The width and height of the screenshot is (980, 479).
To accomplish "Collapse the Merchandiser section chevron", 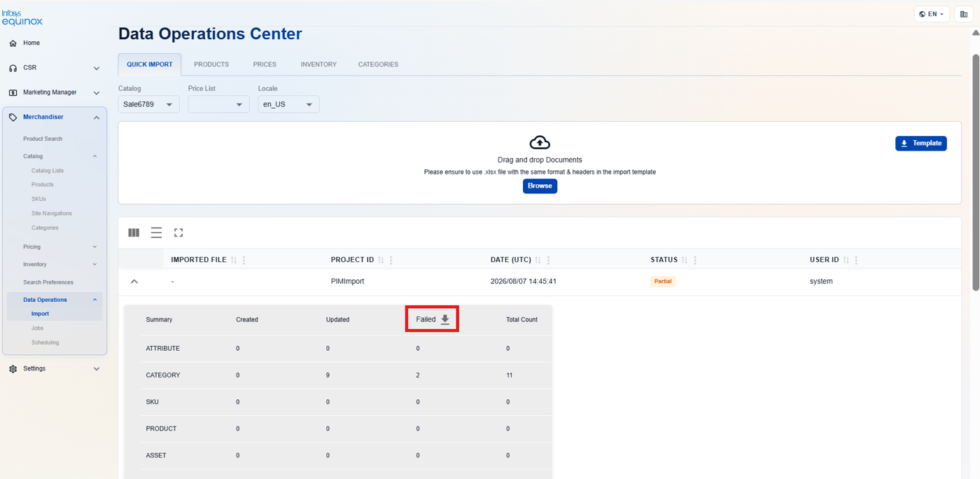I will click(97, 118).
